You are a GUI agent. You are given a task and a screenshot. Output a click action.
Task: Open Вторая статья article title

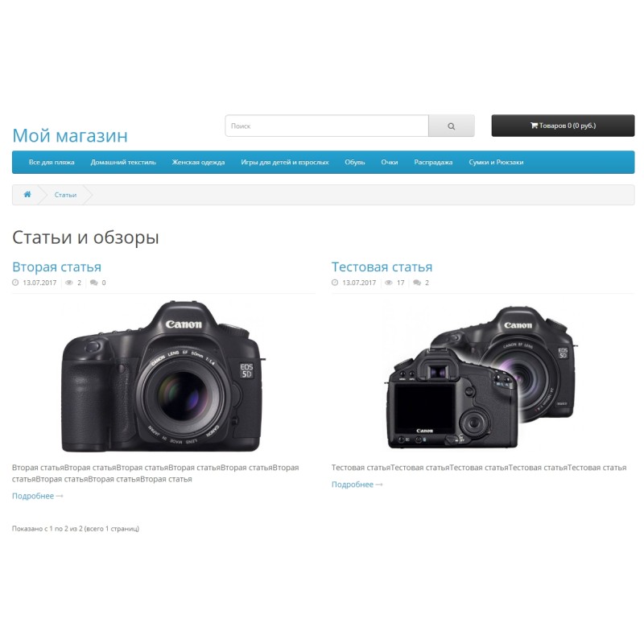point(56,267)
